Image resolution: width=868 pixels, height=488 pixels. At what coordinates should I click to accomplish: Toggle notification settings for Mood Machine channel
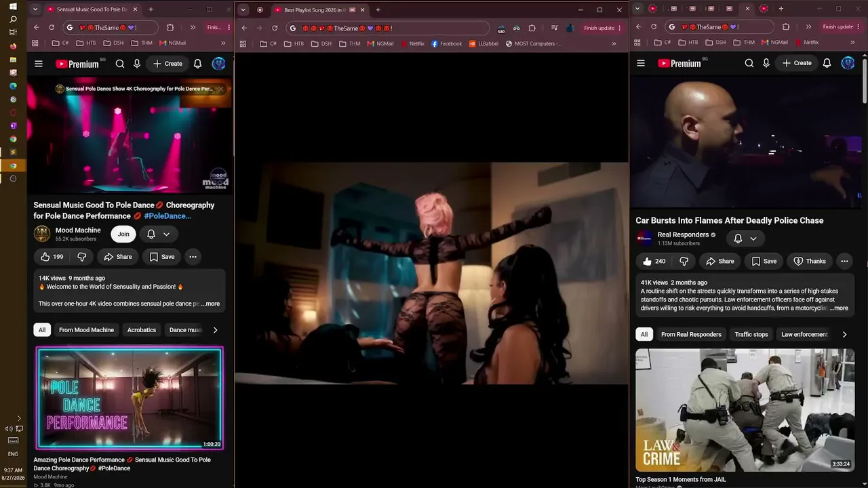(x=158, y=234)
